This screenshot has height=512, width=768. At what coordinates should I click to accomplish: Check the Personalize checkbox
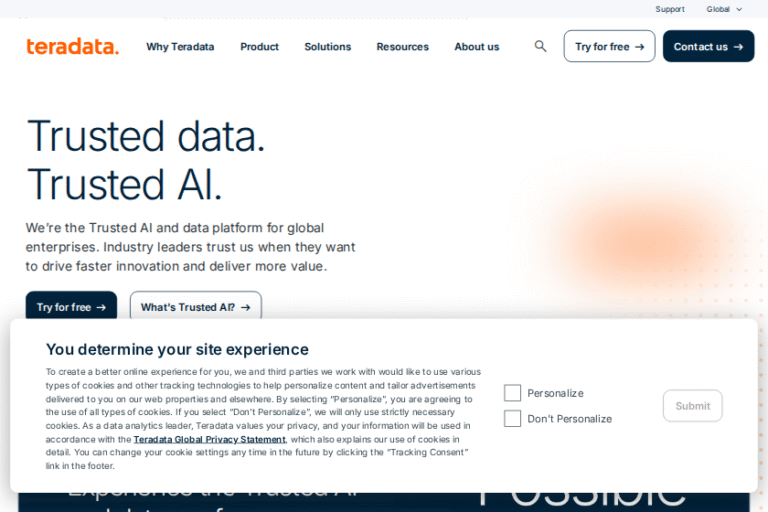coord(512,393)
